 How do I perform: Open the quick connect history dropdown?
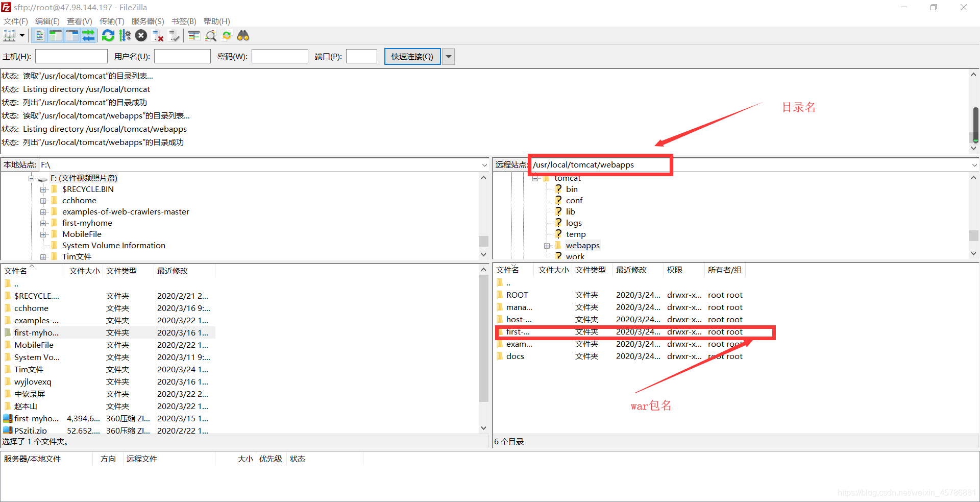pos(449,56)
